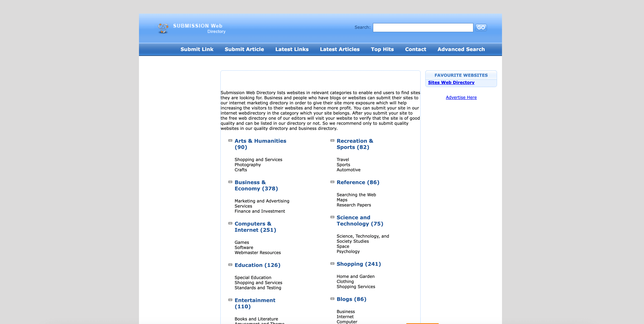Screen dimensions: 644x324
Task: Open the Submit Article page
Action: (x=244, y=49)
